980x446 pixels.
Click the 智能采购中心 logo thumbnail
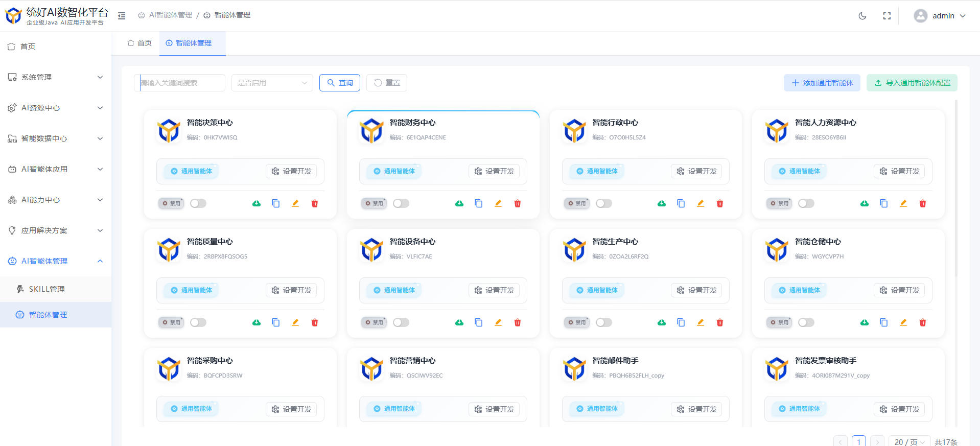pyautogui.click(x=169, y=369)
